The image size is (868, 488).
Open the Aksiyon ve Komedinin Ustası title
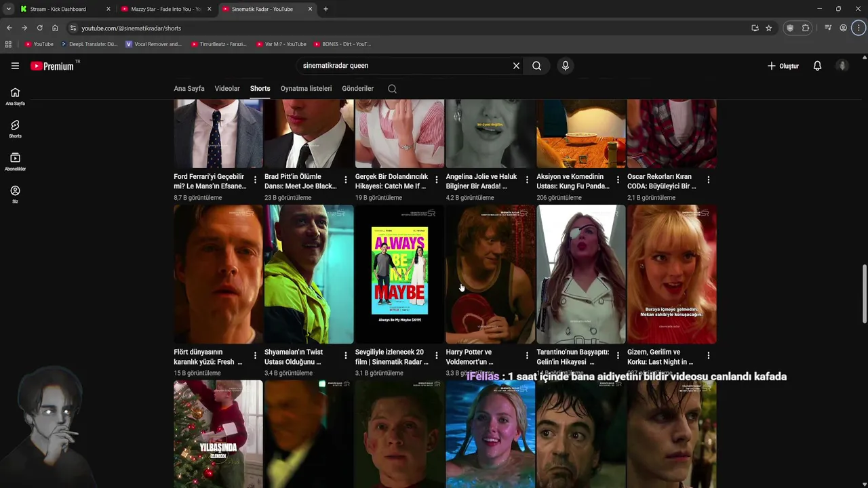[x=573, y=181]
